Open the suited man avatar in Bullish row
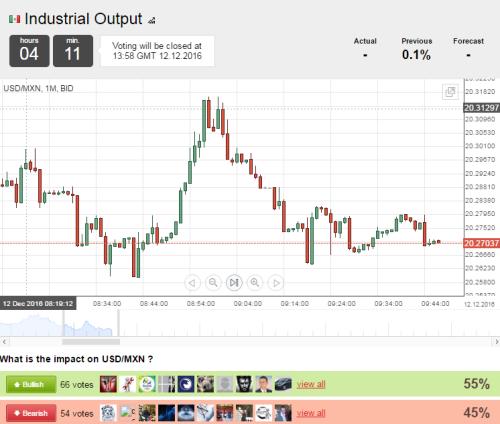The height and width of the screenshot is (424, 500). point(264,384)
